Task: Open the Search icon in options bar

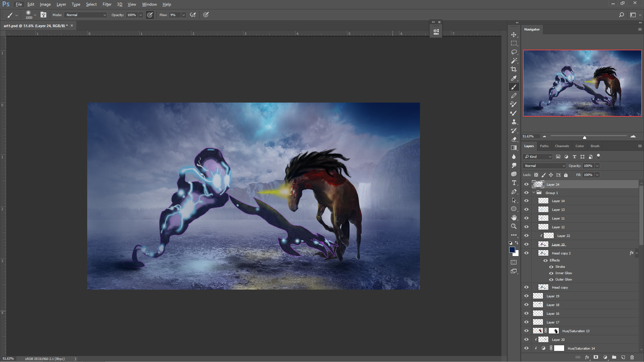Action: [x=621, y=15]
